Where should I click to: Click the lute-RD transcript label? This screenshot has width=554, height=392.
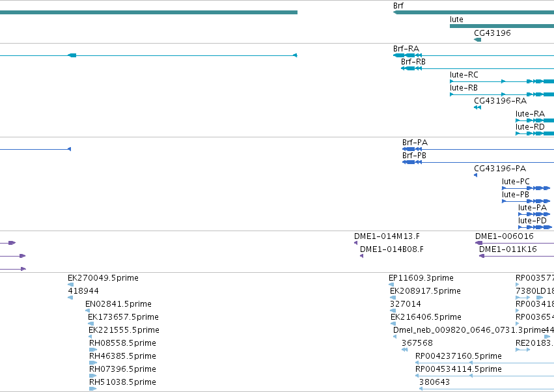(530, 127)
